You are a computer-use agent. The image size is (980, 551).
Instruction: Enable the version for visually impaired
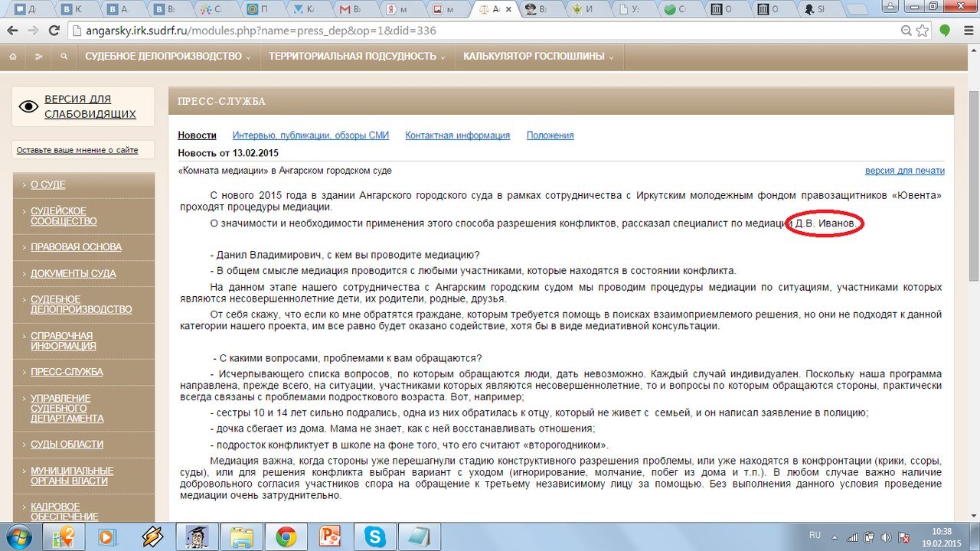[90, 106]
